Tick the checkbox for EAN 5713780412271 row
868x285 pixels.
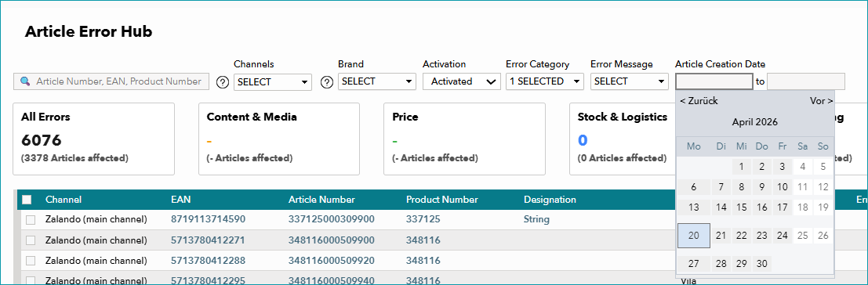click(31, 240)
